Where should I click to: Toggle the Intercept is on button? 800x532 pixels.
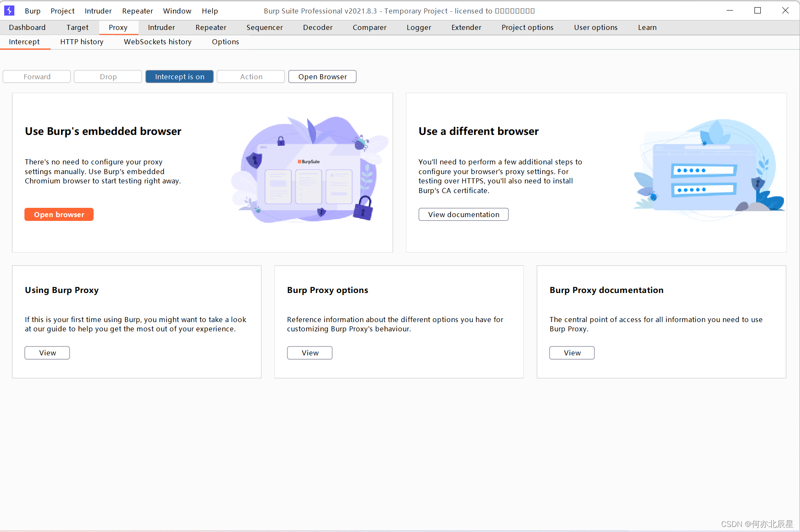[180, 77]
